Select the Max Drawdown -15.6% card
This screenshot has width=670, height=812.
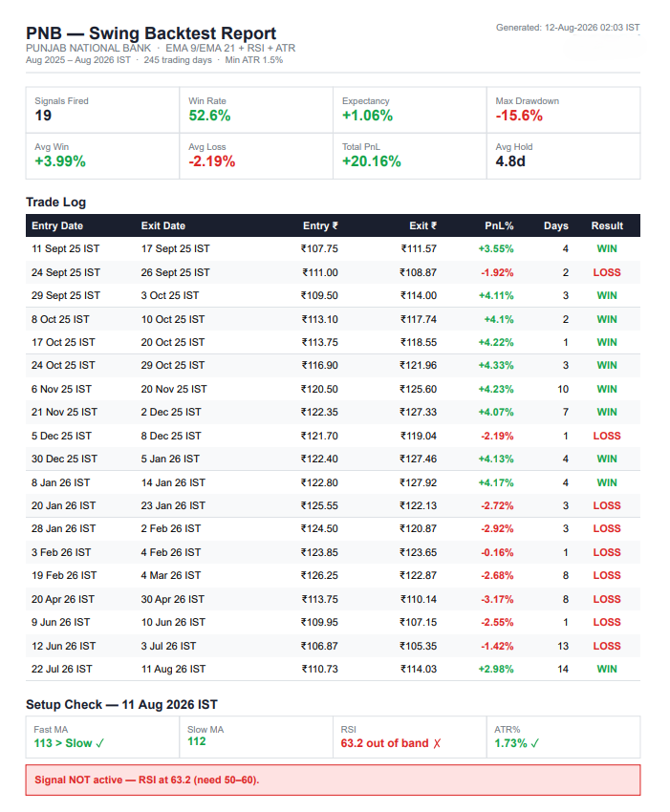563,110
